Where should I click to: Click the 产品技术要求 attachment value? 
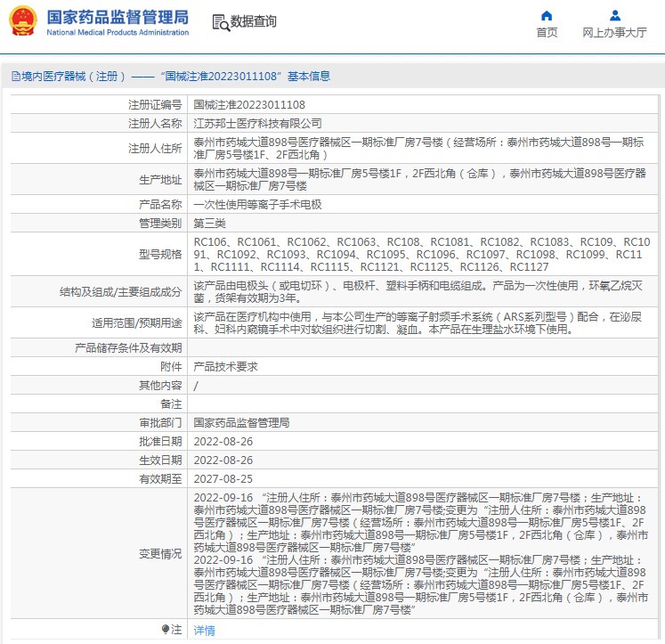225,367
